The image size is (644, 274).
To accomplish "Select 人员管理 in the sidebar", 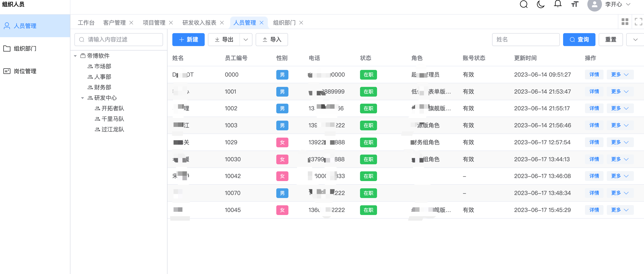I will point(35,26).
